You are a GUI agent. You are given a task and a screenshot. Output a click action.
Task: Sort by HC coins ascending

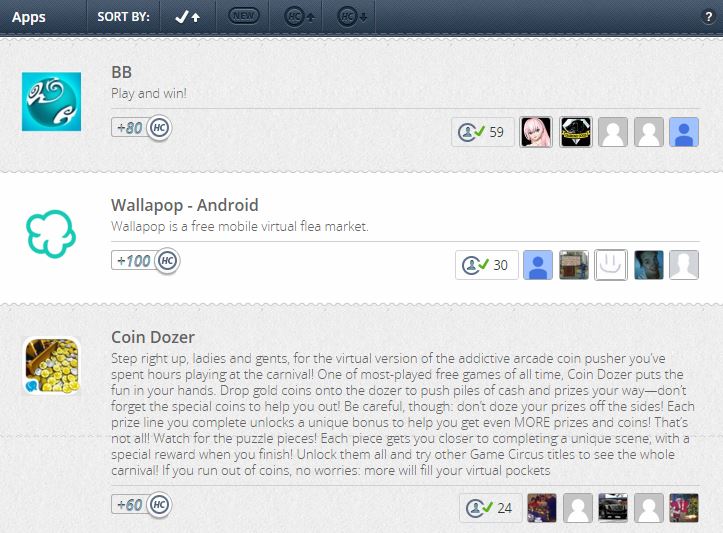[x=299, y=17]
